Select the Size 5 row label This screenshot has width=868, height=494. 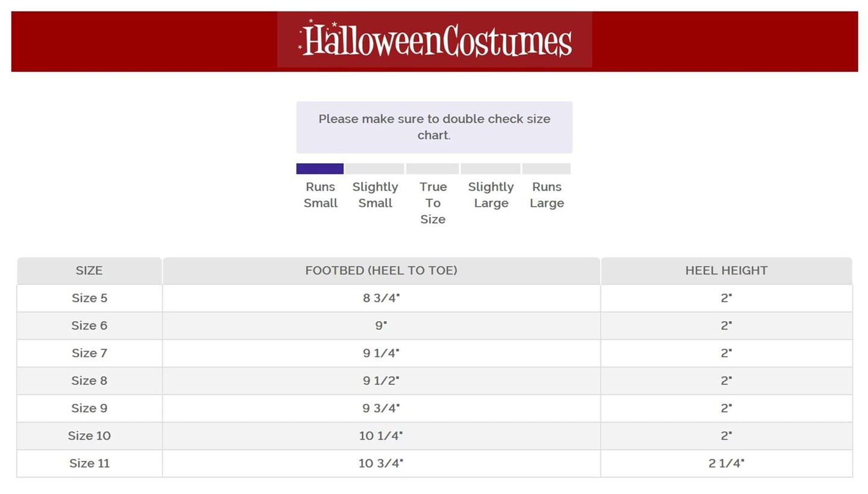pos(89,298)
